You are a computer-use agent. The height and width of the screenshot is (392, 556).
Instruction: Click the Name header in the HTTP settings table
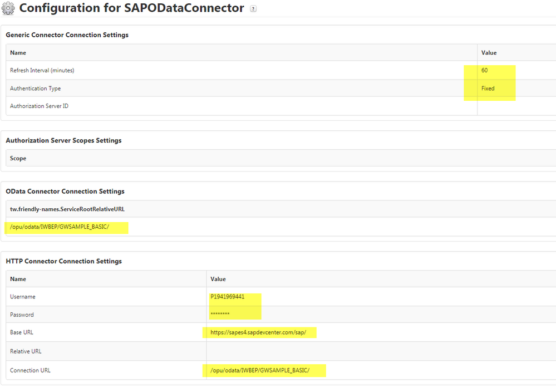click(18, 279)
